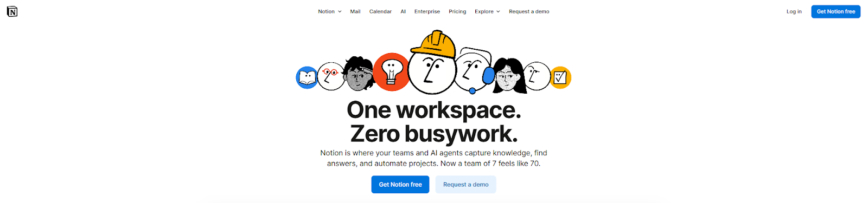Screen dimensions: 868x203
Task: Open the Enterprise nav link
Action: click(x=427, y=11)
